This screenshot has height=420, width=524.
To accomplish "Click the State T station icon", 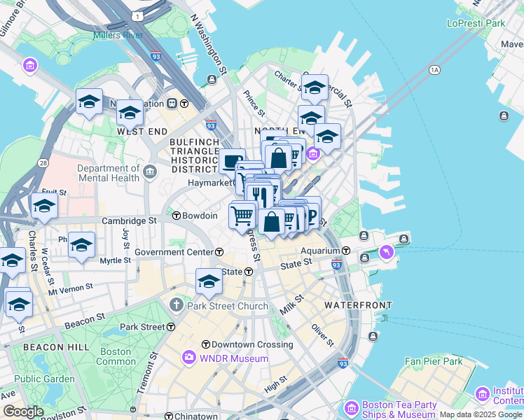I will [249, 272].
